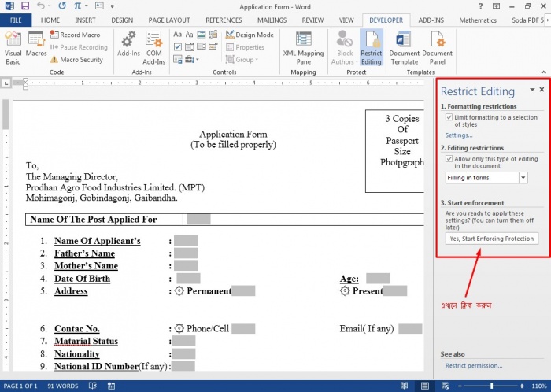Viewport: 551px width, 392px height.
Task: Click the Macros icon
Action: pos(36,46)
